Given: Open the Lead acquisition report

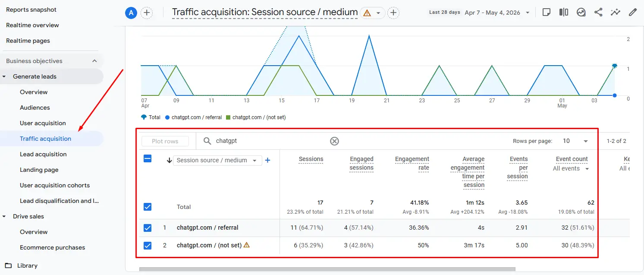Looking at the screenshot, I should point(43,154).
